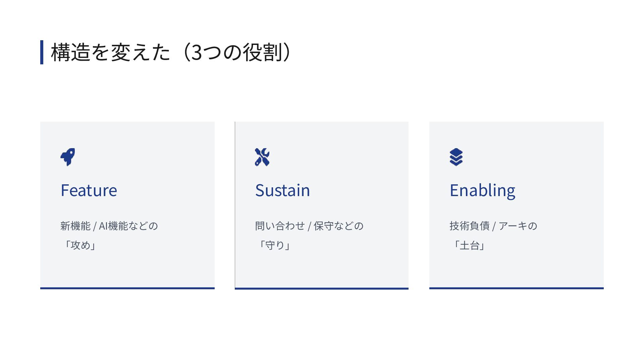Select the blue underline beneath the Enabling card

click(x=517, y=288)
